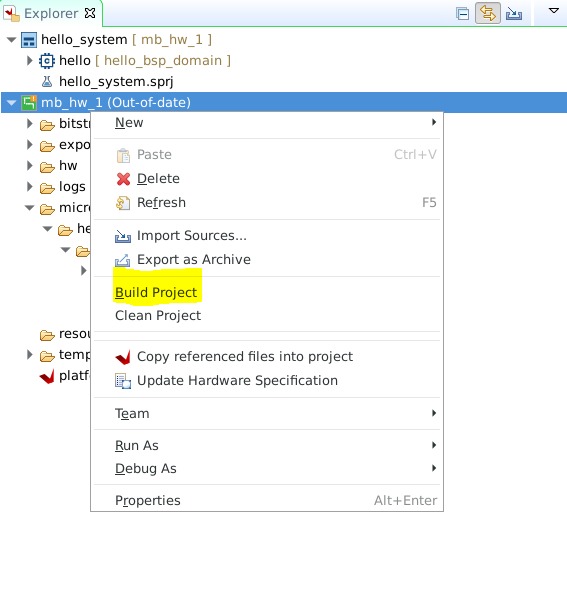567x597 pixels.
Task: Open the Explorer view menu triangle
Action: click(x=554, y=11)
